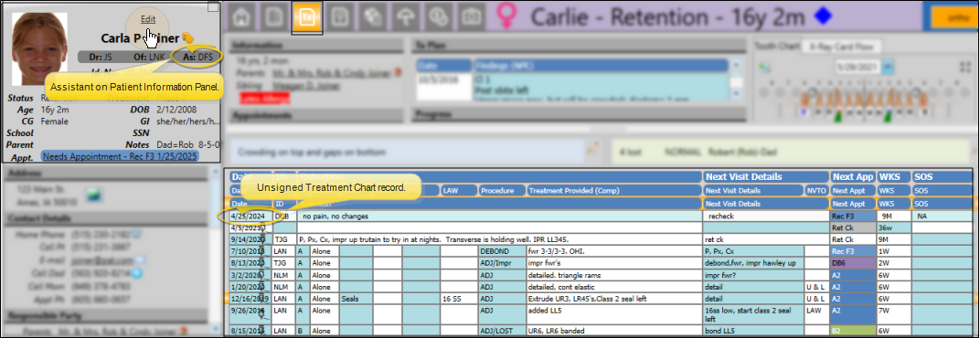Click the Edit link above patient name
The height and width of the screenshot is (338, 980).
(x=148, y=19)
